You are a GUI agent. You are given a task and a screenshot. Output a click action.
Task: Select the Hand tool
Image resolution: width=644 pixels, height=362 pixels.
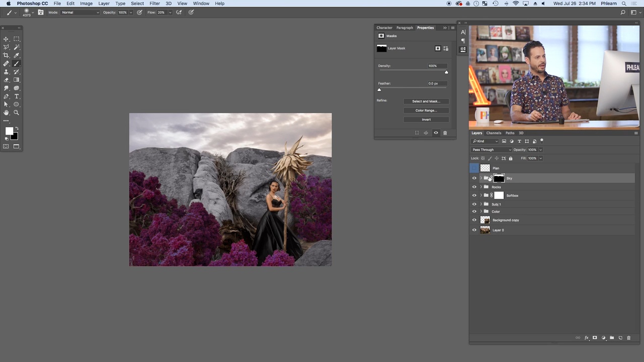click(x=6, y=113)
